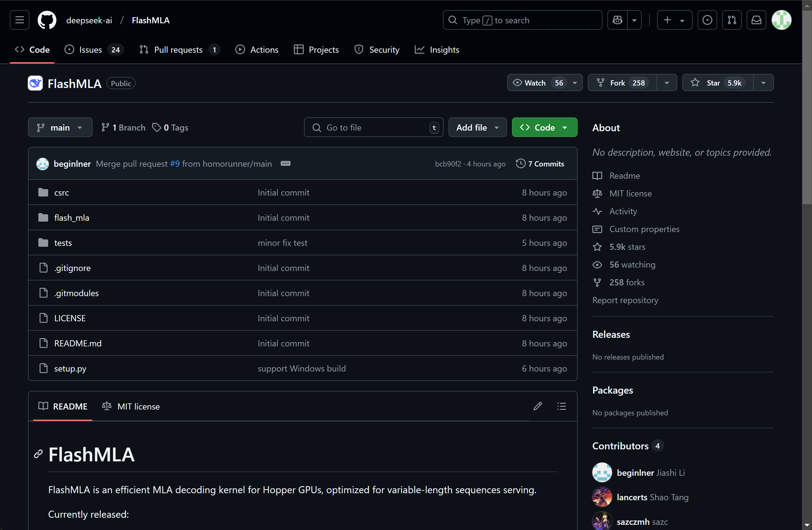The height and width of the screenshot is (530, 812).
Task: Open the beginlner commit author link
Action: point(72,164)
